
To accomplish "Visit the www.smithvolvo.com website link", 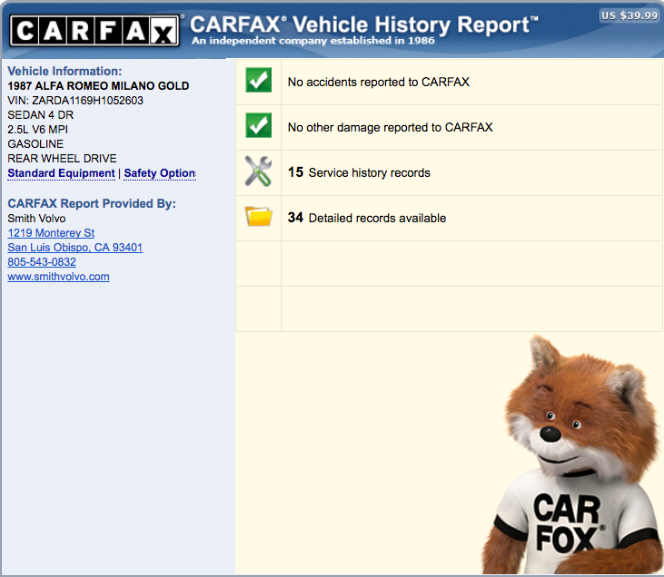I will pos(58,276).
